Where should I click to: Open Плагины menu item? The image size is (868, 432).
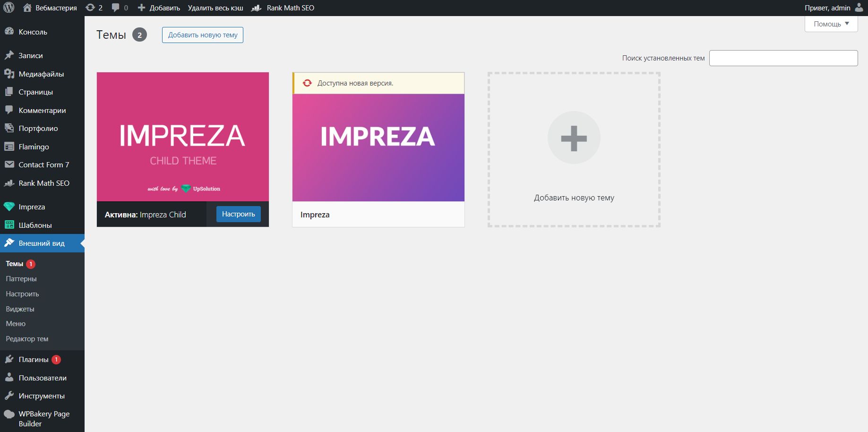point(42,359)
